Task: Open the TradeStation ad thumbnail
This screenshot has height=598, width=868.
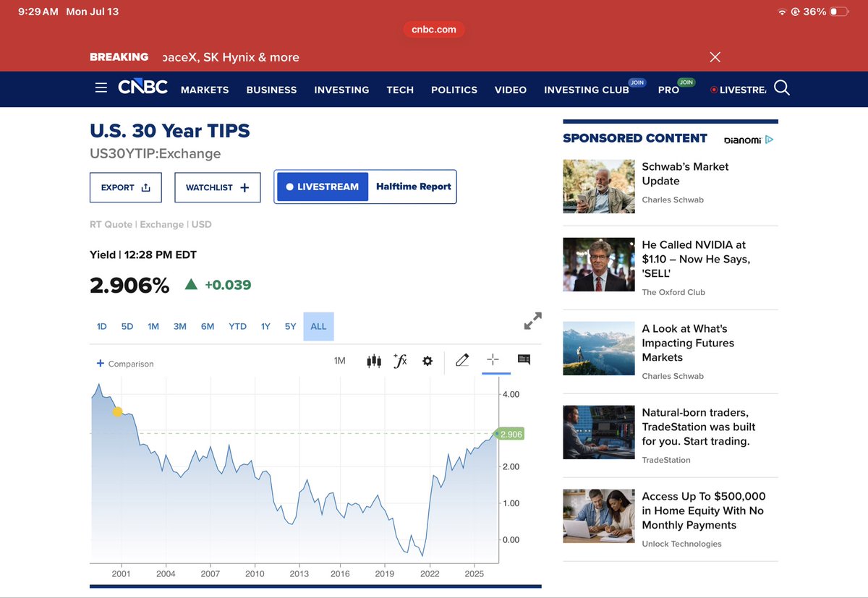Action: (599, 432)
